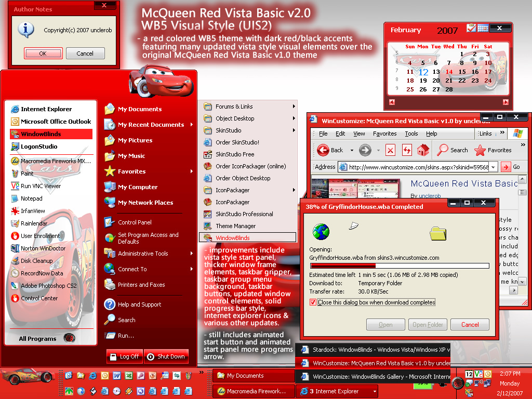Click the IE Forward arrow icon
Image resolution: width=532 pixels, height=399 pixels.
coord(365,150)
